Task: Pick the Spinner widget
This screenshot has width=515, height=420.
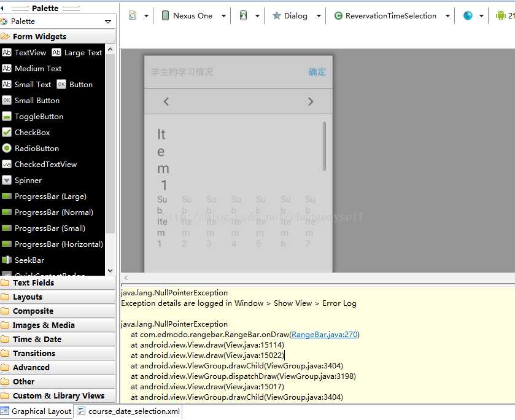Action: point(22,181)
